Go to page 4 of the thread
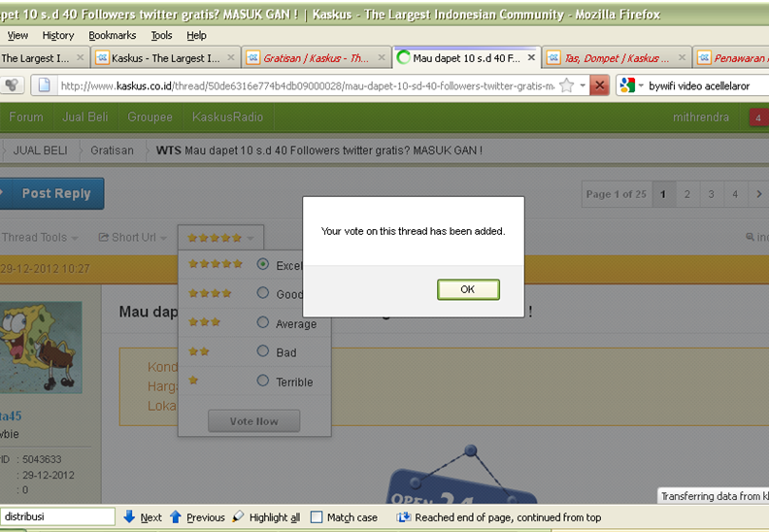 click(735, 194)
